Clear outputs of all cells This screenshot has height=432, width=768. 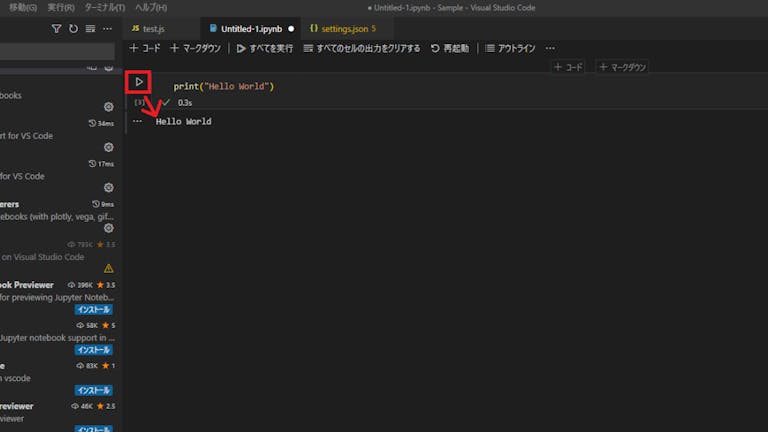coord(362,48)
